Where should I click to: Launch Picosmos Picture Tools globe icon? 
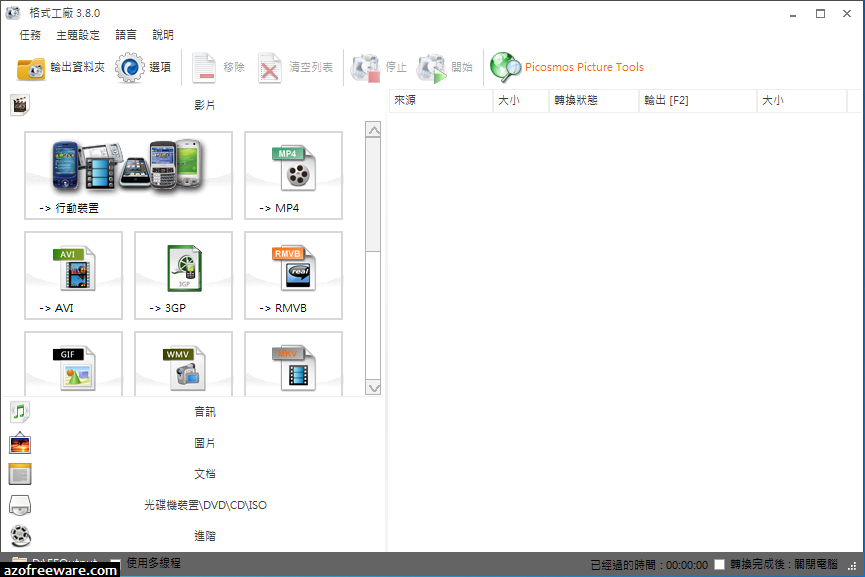(505, 67)
